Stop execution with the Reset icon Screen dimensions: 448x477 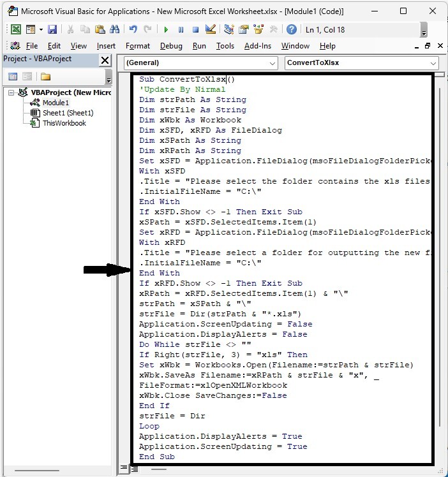(x=195, y=29)
